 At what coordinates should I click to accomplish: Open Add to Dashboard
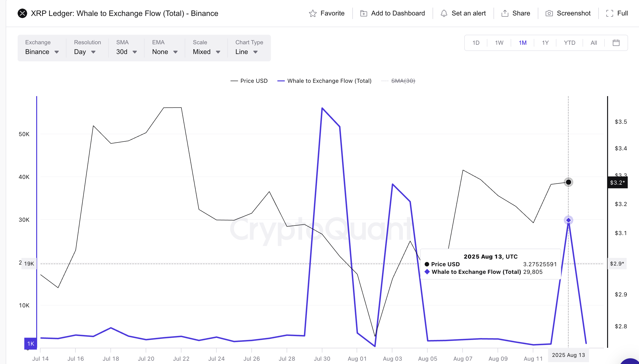pyautogui.click(x=392, y=13)
